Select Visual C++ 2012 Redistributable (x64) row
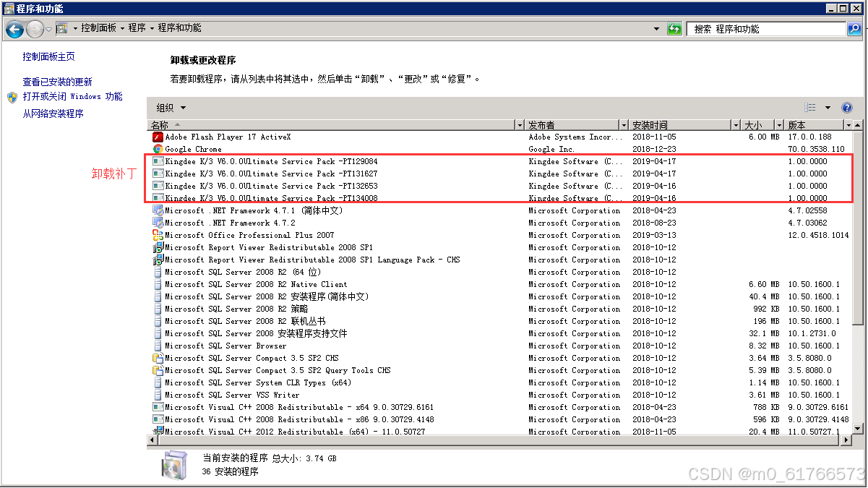The height and width of the screenshot is (488, 868). pos(499,432)
